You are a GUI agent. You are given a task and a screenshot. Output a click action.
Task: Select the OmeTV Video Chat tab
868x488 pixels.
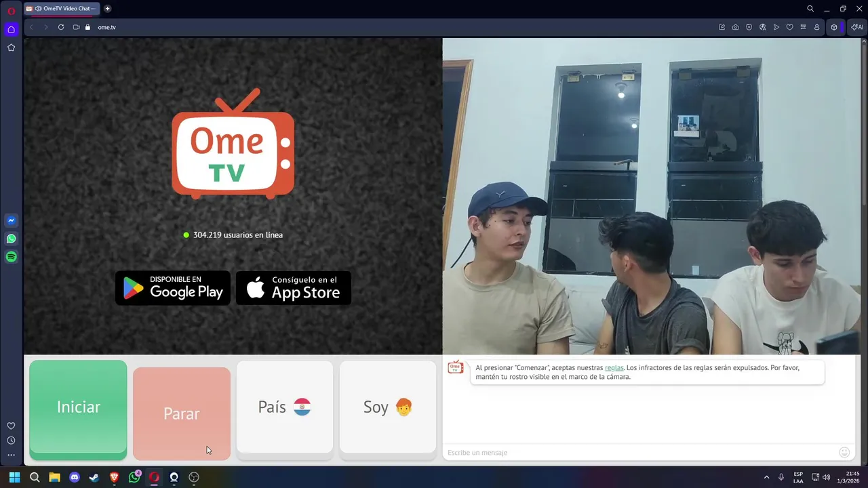click(61, 9)
